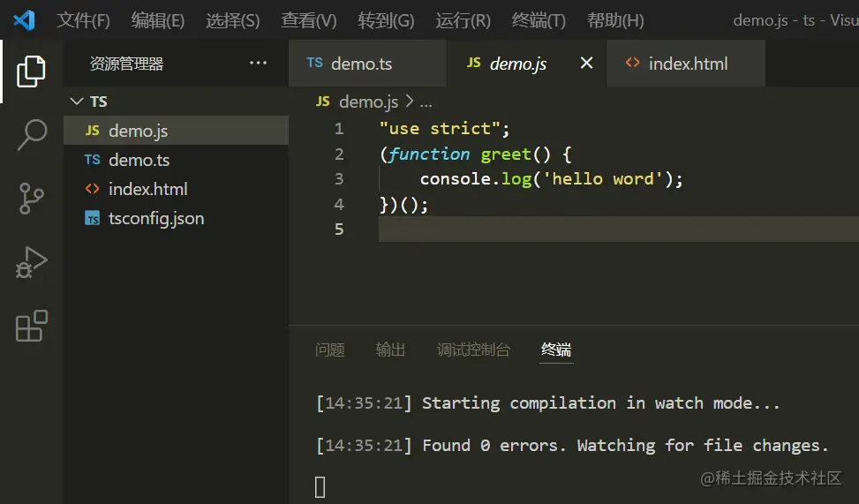The height and width of the screenshot is (504, 859).
Task: Open tsconfig.json in the file explorer
Action: [176, 218]
